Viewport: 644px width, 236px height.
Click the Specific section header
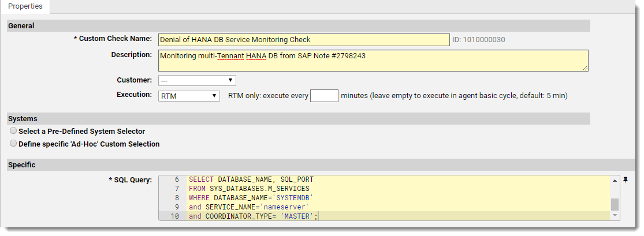[x=321, y=164]
